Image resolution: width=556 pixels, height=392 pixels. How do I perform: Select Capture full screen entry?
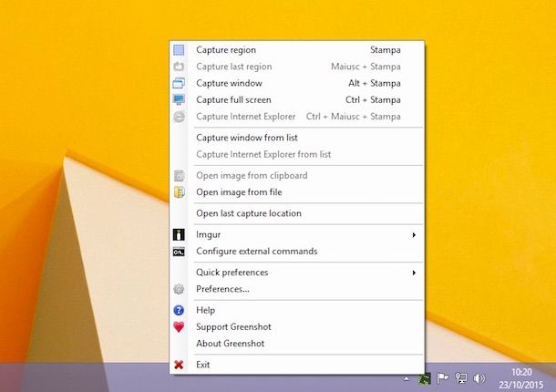point(297,99)
